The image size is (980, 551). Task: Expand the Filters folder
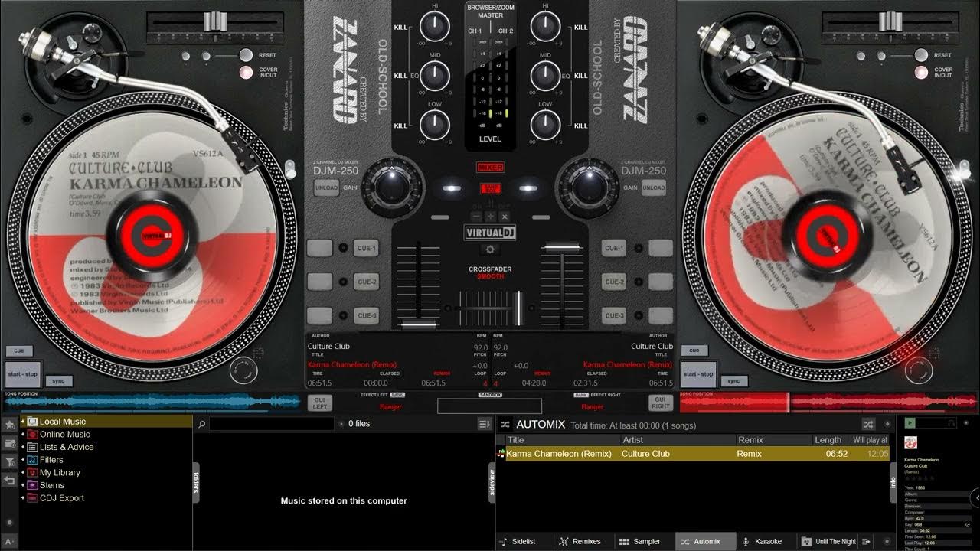pyautogui.click(x=23, y=460)
